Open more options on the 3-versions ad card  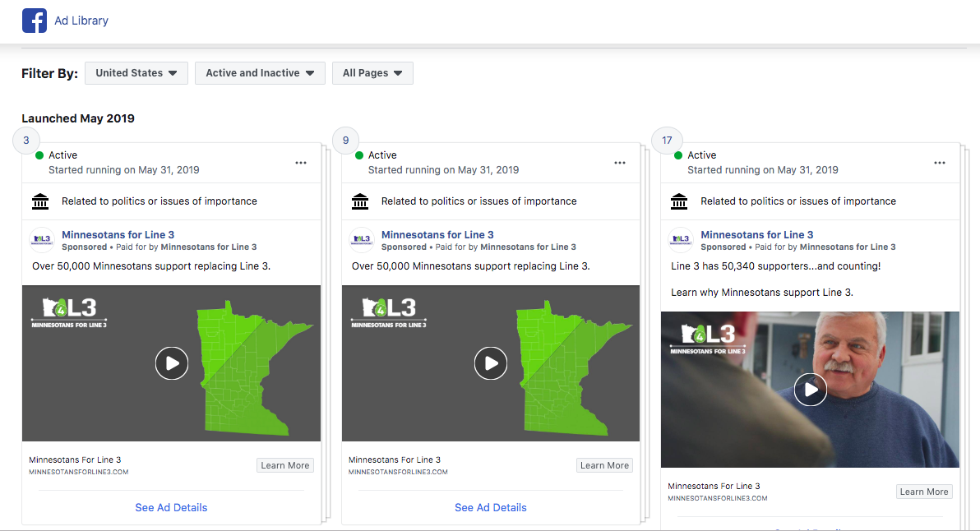pos(301,163)
